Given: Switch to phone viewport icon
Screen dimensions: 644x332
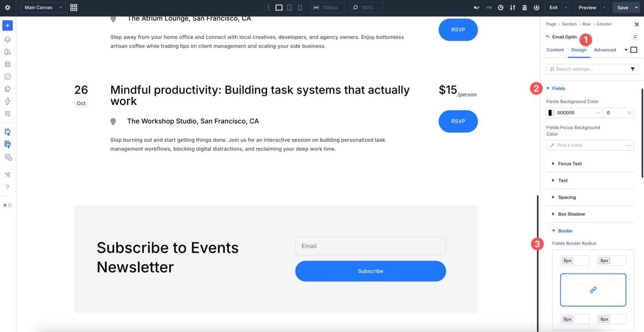Looking at the screenshot, I should coord(300,8).
